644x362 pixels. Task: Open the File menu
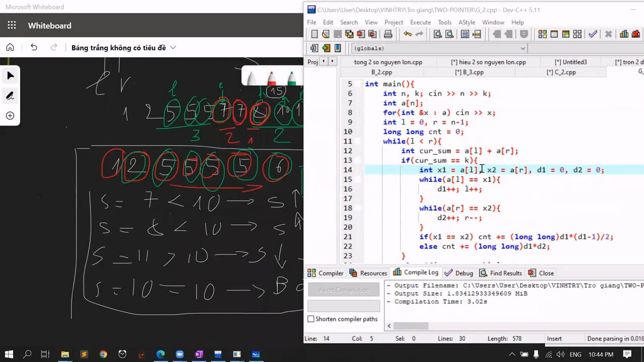311,22
